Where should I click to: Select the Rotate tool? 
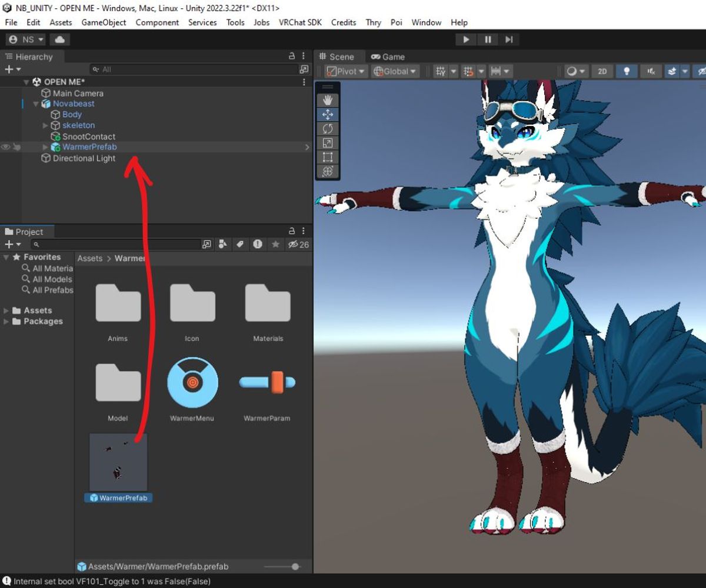click(x=328, y=129)
